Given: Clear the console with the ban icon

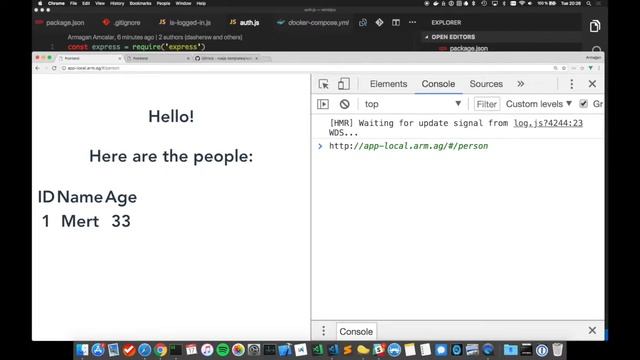Looking at the screenshot, I should 344,104.
